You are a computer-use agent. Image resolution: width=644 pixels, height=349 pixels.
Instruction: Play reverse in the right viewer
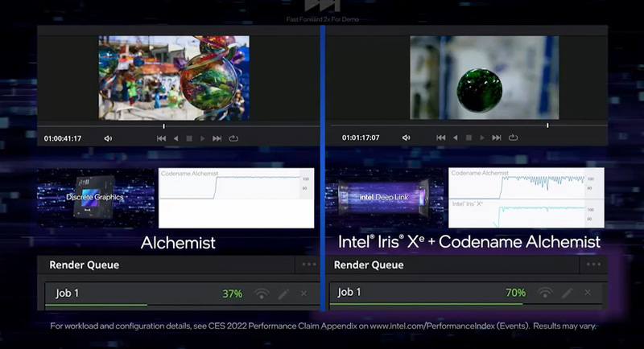click(x=455, y=138)
